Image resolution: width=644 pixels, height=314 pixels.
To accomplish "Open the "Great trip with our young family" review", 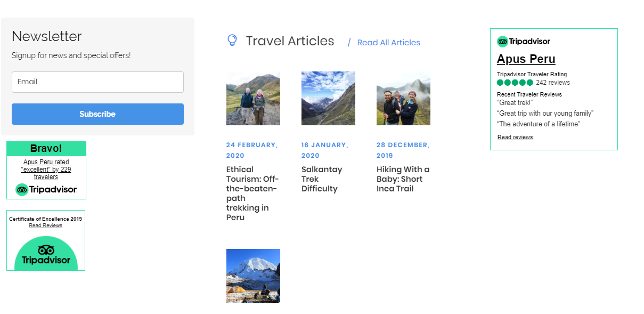I will point(545,114).
